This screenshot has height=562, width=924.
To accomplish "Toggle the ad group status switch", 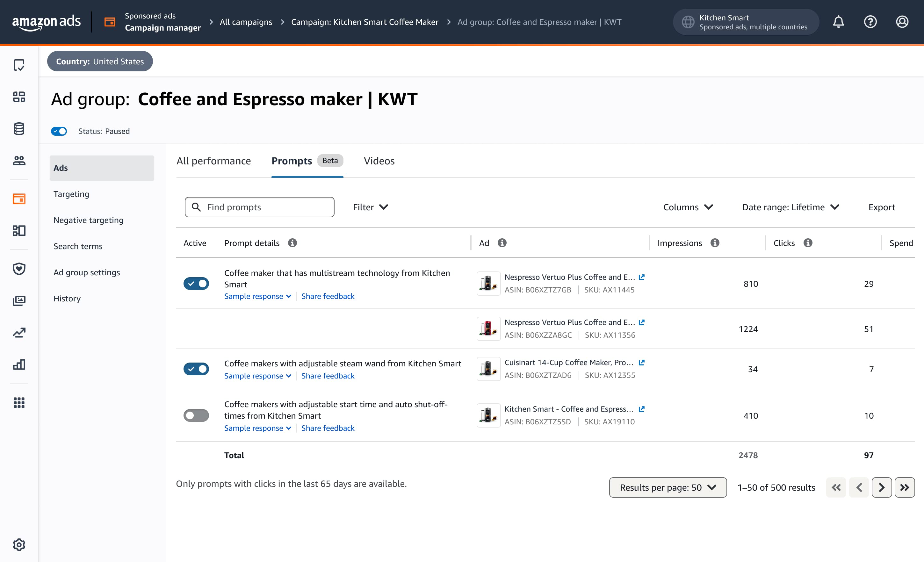I will [x=59, y=131].
